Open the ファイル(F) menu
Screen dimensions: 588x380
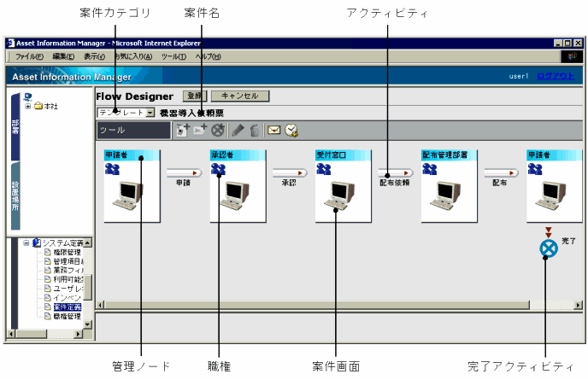point(29,56)
